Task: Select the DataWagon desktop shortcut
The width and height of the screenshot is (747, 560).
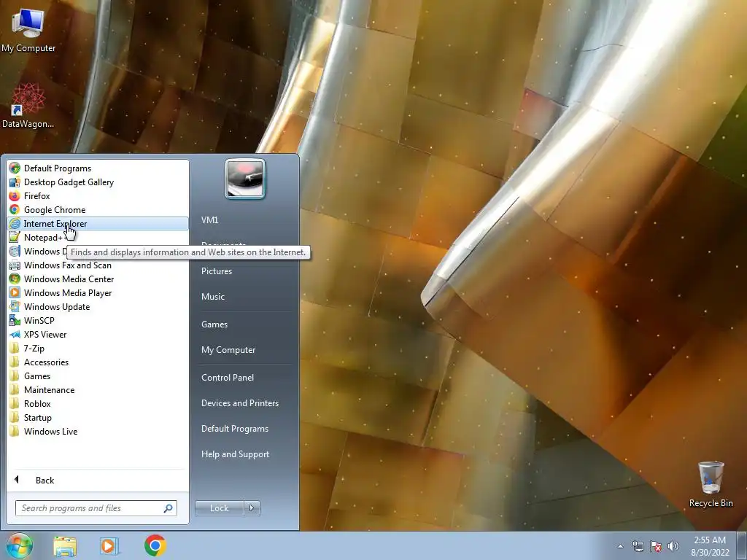Action: (28, 106)
